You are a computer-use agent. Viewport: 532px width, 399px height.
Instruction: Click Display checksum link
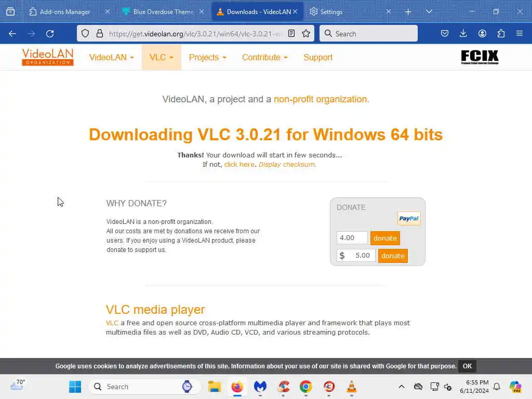click(287, 164)
